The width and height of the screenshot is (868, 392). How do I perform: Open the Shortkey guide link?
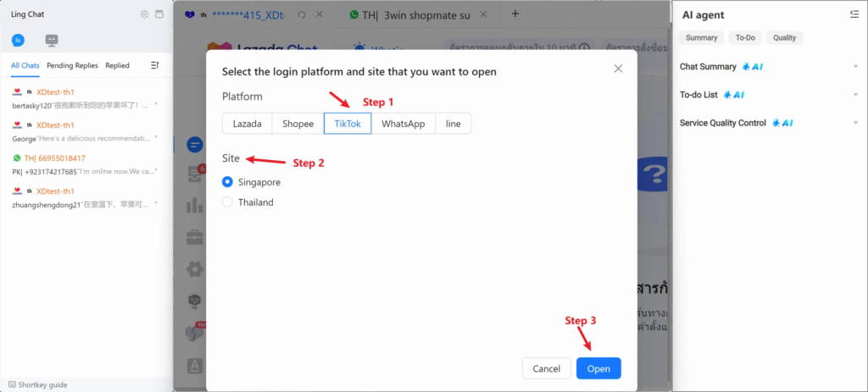coord(42,384)
